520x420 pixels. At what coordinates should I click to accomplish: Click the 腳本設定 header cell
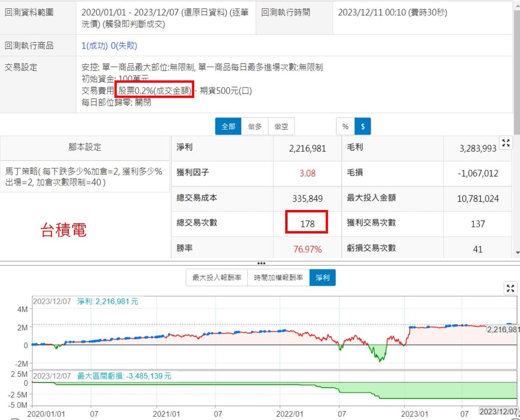[x=85, y=147]
